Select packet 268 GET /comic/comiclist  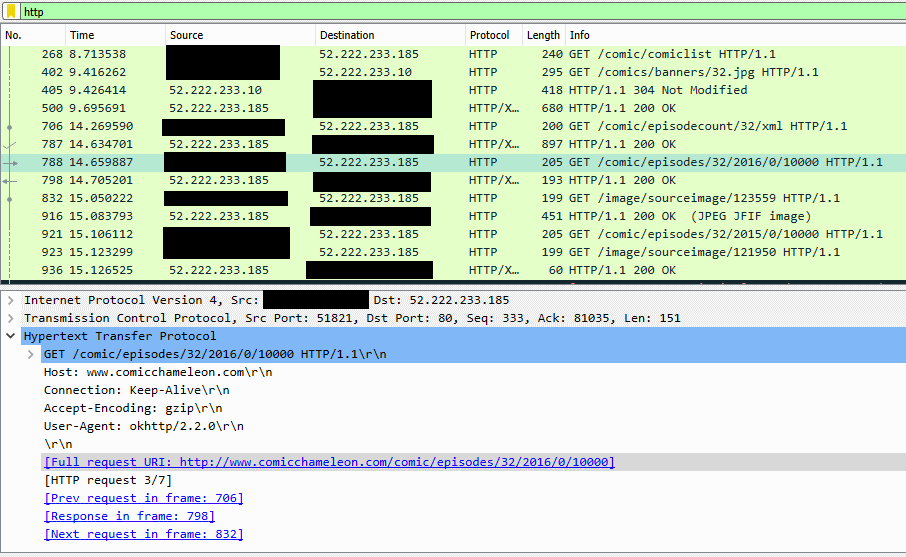click(x=453, y=54)
